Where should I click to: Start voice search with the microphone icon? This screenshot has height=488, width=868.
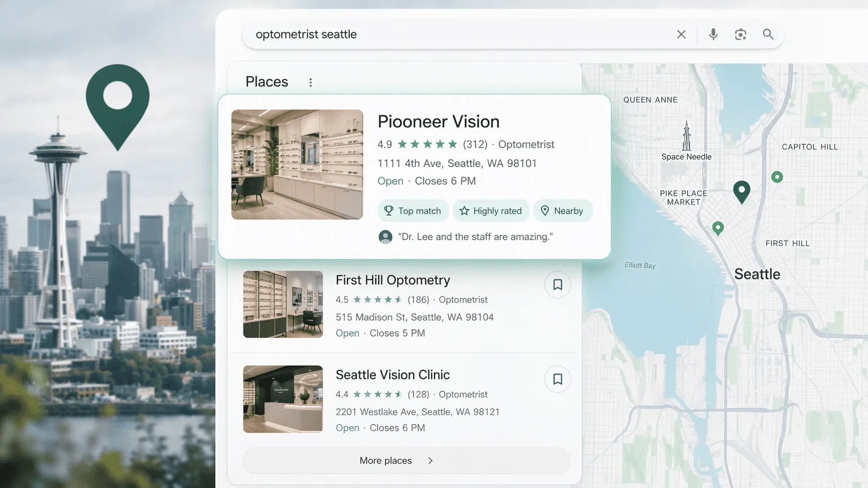pos(713,34)
